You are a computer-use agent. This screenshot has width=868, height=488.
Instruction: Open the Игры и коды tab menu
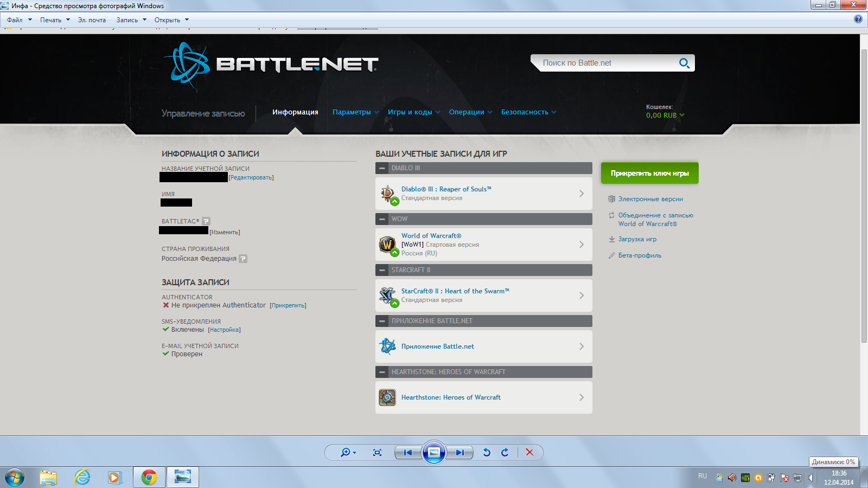pos(414,112)
